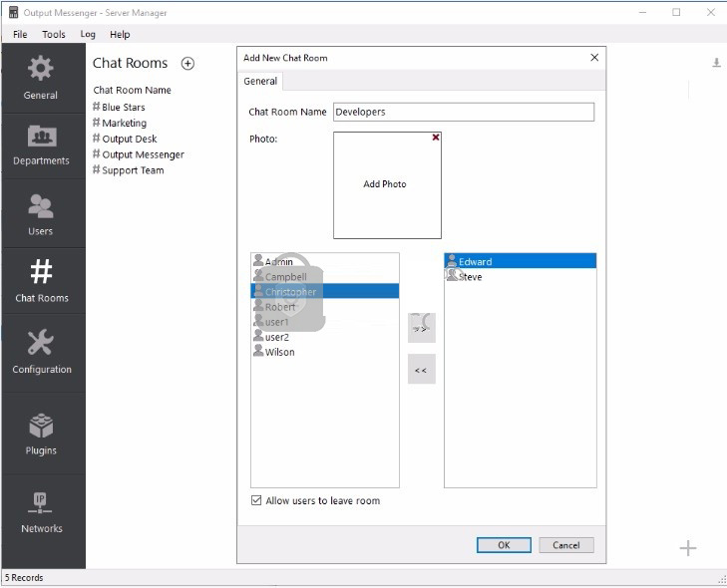Click OK to create the chat room
The image size is (727, 588).
click(x=504, y=545)
